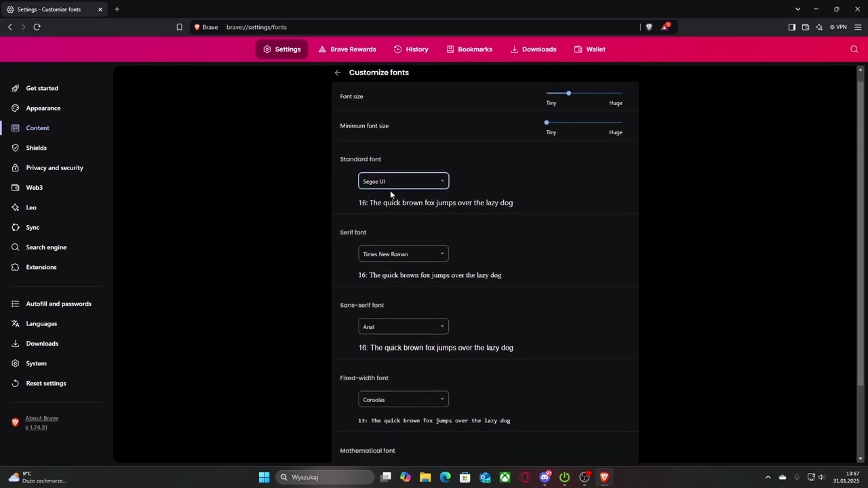This screenshot has width=868, height=488.
Task: Go back with browser back arrow
Action: point(9,27)
